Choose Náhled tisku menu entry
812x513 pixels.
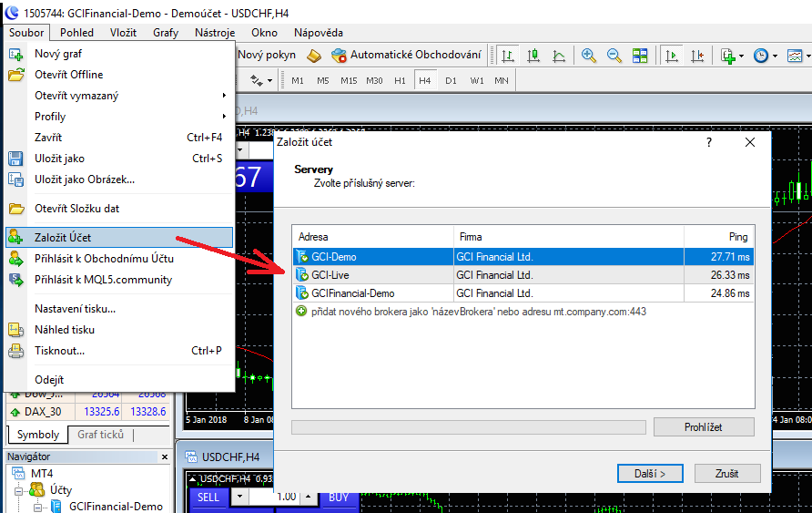pyautogui.click(x=119, y=330)
